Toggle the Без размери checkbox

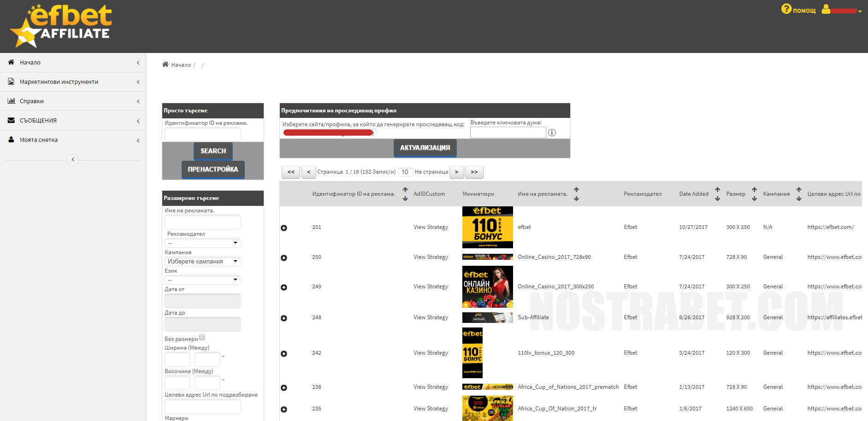click(202, 338)
